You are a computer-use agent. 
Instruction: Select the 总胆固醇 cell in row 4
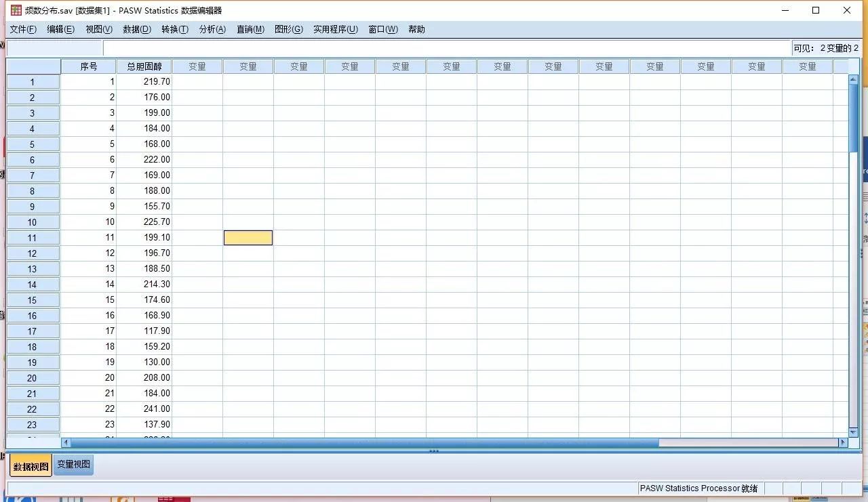pyautogui.click(x=144, y=128)
